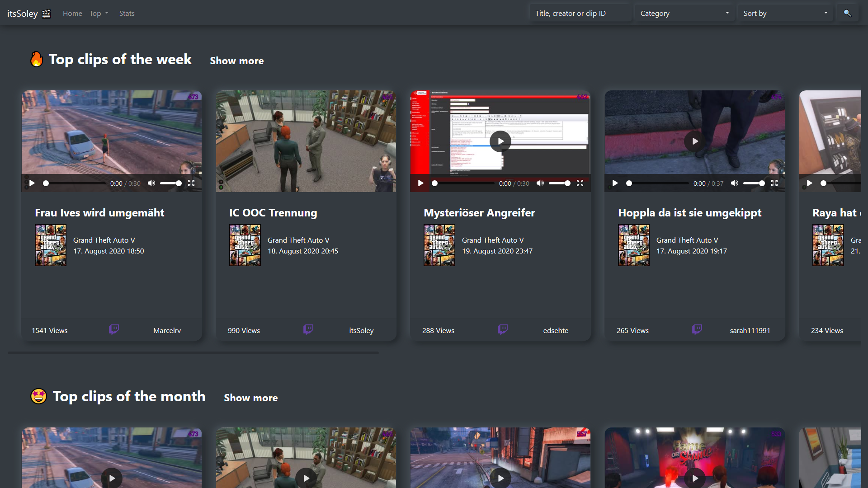Click Twitch icon on Frau Ives clip
Screen dimensions: 868x488
tap(114, 329)
